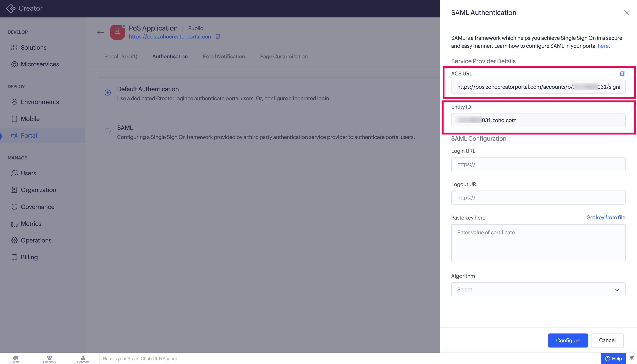Open Channels in the bottom bar
Viewport: 637px width, 364px height.
(49, 359)
